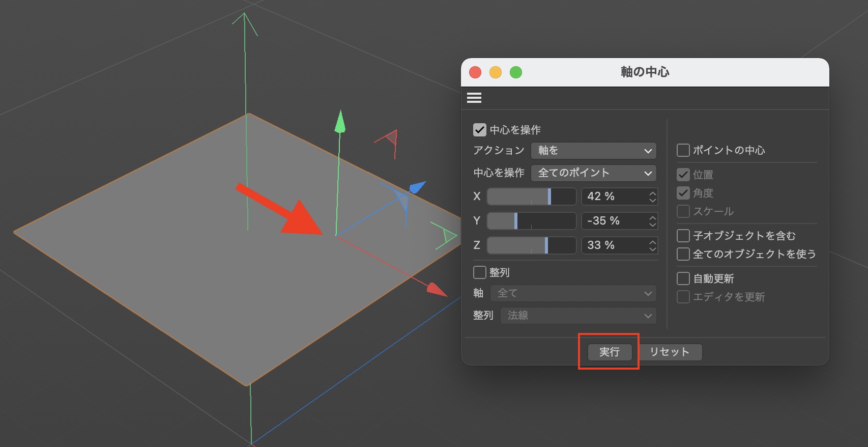The height and width of the screenshot is (447, 868).
Task: Toggle the 整列 checkbox
Action: (x=479, y=272)
